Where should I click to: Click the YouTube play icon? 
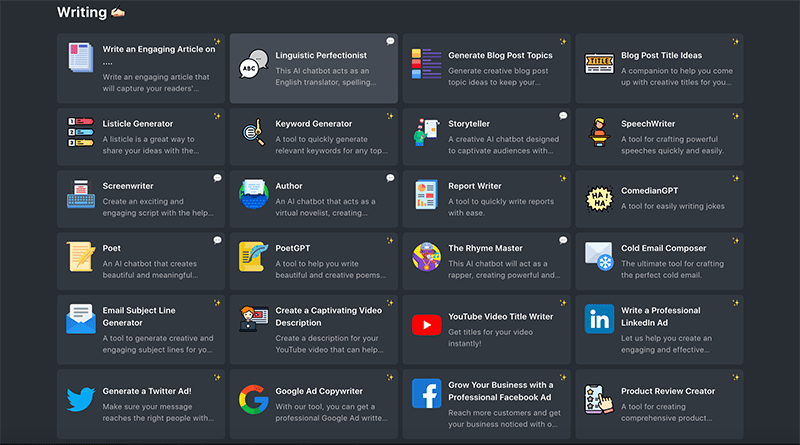click(x=427, y=325)
